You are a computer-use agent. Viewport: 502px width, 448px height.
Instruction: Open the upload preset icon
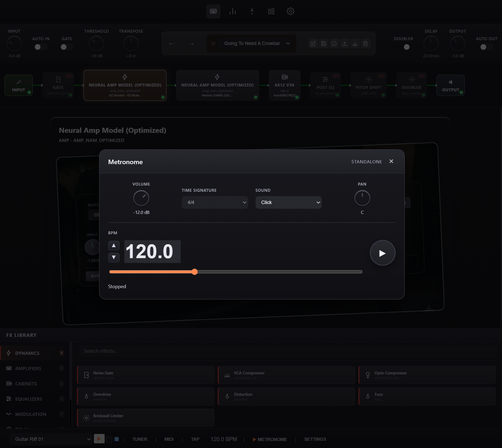344,43
